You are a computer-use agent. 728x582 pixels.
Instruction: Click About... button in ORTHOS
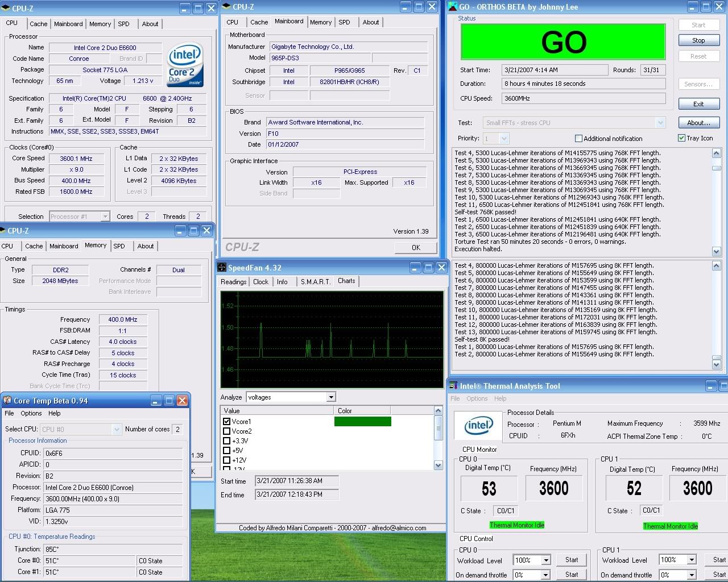pos(698,122)
